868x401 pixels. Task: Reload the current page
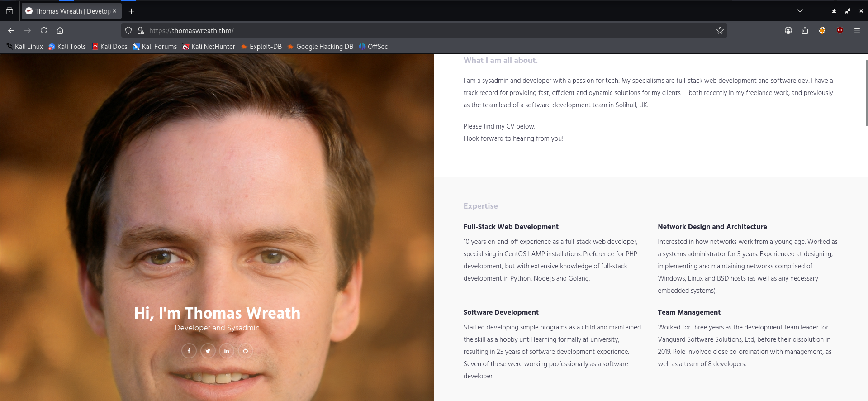44,30
